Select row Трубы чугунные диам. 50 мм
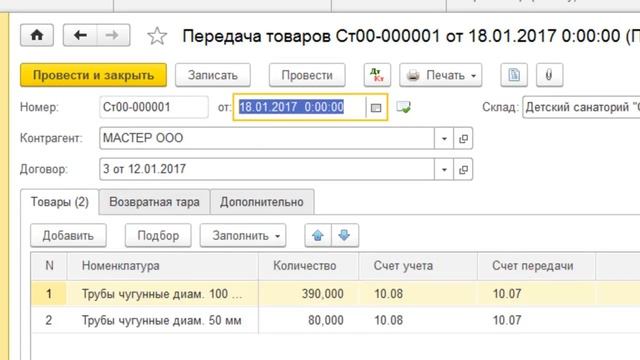This screenshot has height=360, width=640. 163,320
